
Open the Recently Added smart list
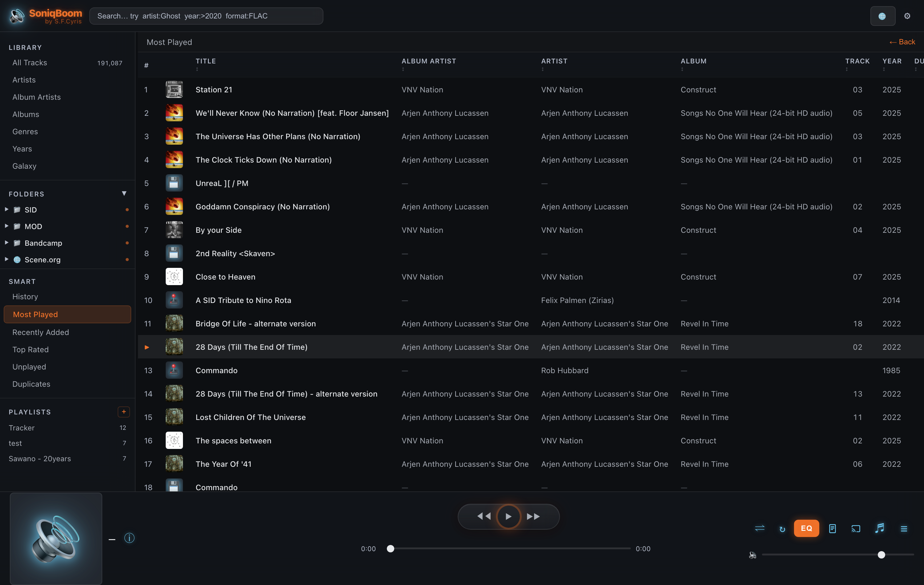[x=67, y=332]
